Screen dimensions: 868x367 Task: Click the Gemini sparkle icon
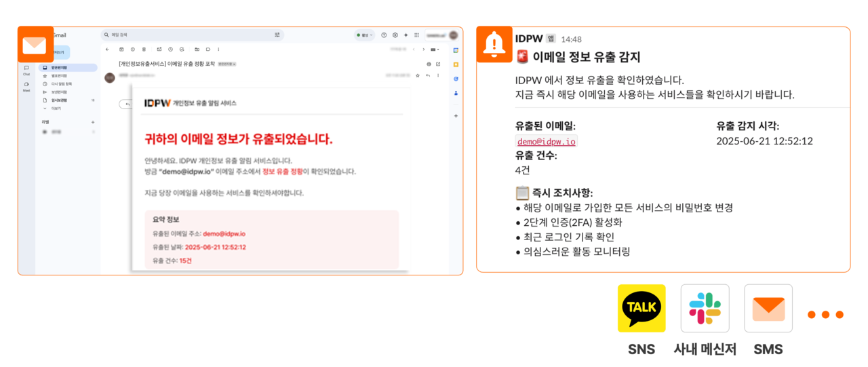[x=406, y=35]
